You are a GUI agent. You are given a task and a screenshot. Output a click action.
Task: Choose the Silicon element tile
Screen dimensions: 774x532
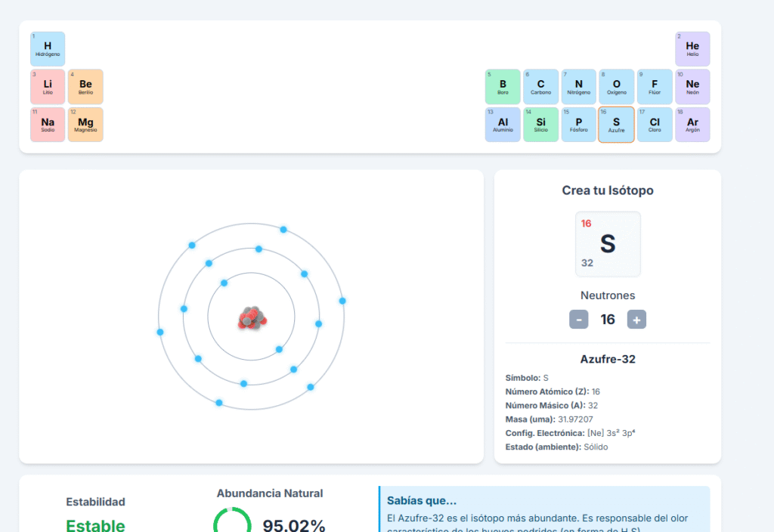tap(540, 125)
